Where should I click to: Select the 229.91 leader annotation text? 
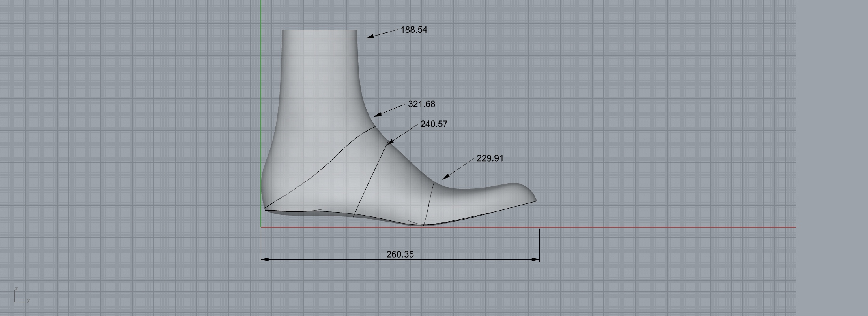coord(490,158)
